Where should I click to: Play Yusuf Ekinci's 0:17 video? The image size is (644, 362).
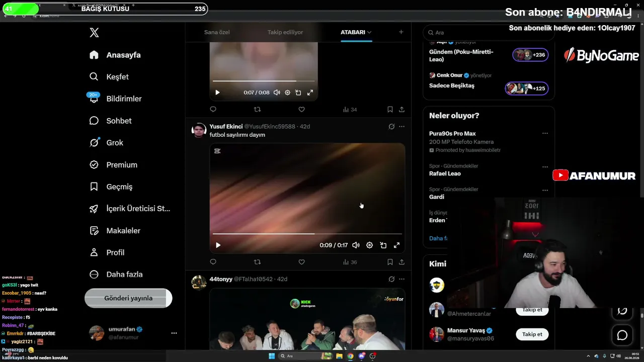pos(218,245)
